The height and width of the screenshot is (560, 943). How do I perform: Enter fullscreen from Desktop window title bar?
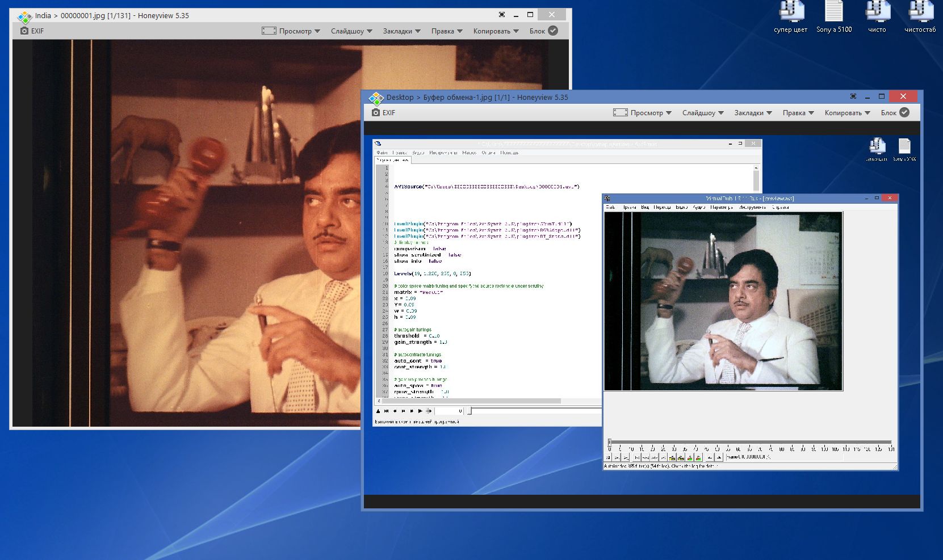853,96
